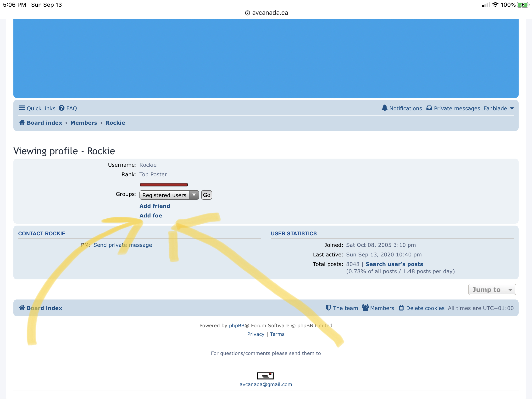Image resolution: width=532 pixels, height=399 pixels.
Task: Click the avcanada@gmail.com email link
Action: click(x=266, y=384)
